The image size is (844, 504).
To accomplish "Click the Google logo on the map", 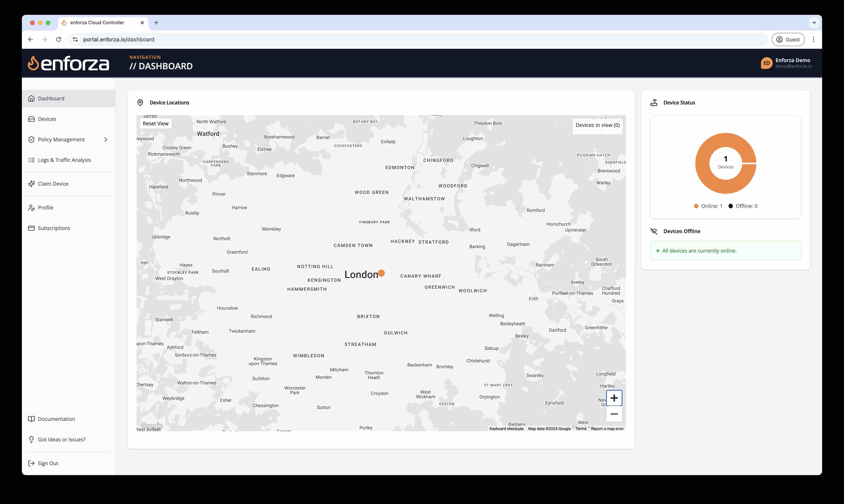I will [x=152, y=426].
